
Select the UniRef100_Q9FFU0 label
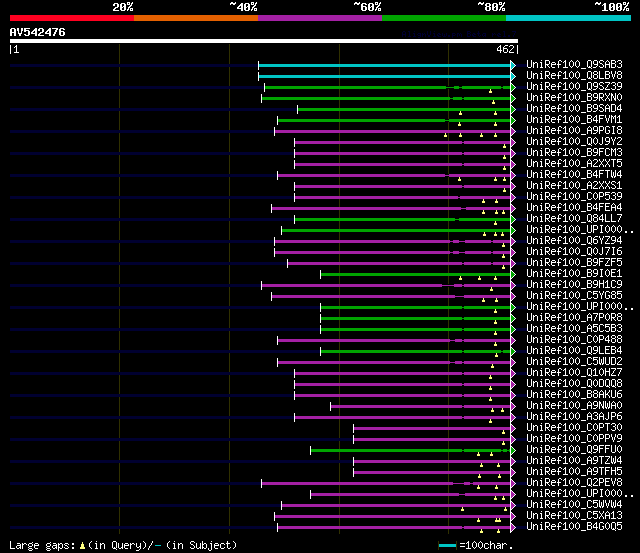(x=574, y=450)
